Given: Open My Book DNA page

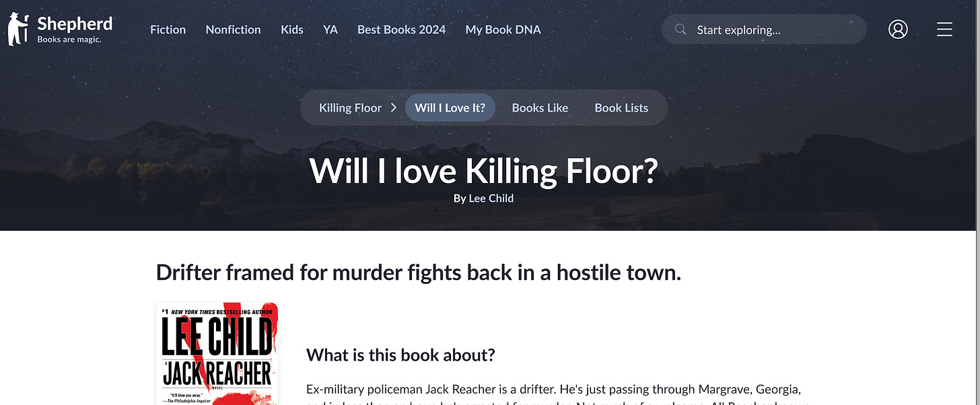Looking at the screenshot, I should (503, 30).
